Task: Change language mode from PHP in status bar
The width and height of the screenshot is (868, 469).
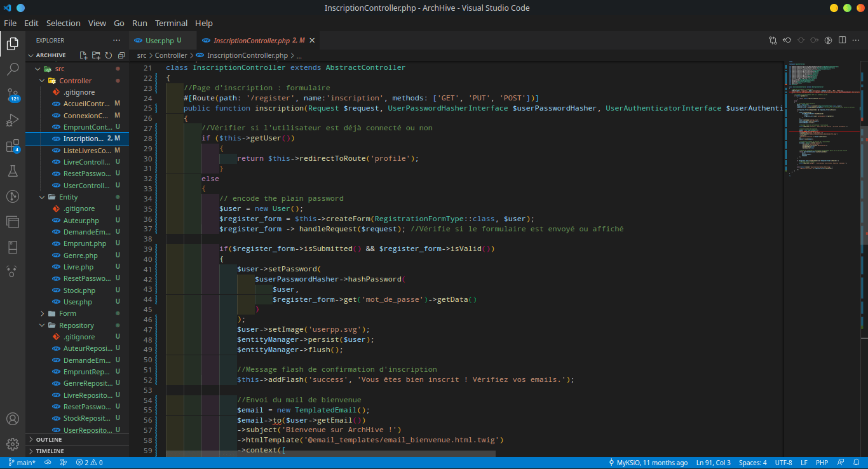Action: [822, 463]
